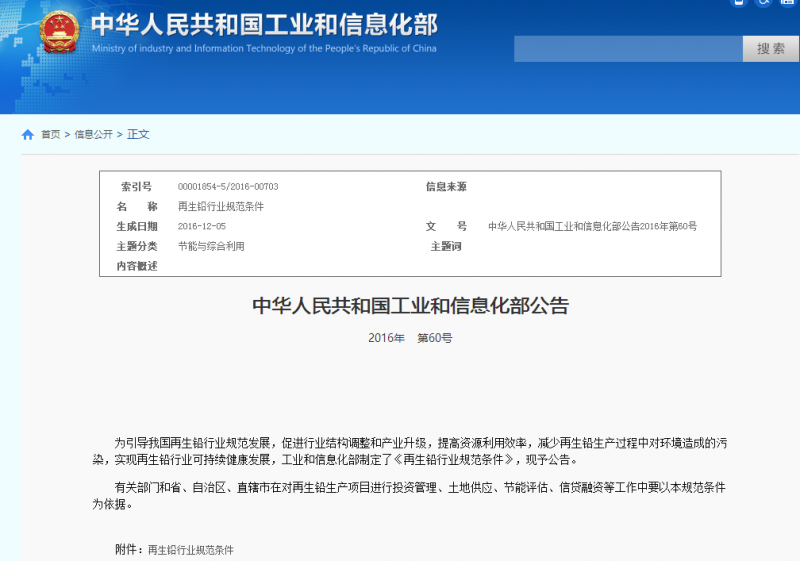This screenshot has height=561, width=800.
Task: Select index number 00001854-5/2016-00703
Action: (x=228, y=187)
